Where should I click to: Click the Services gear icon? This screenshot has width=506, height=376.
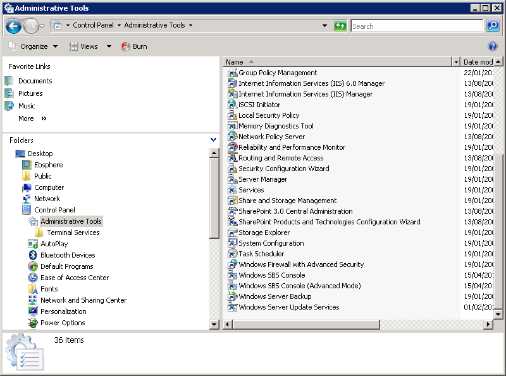(232, 190)
